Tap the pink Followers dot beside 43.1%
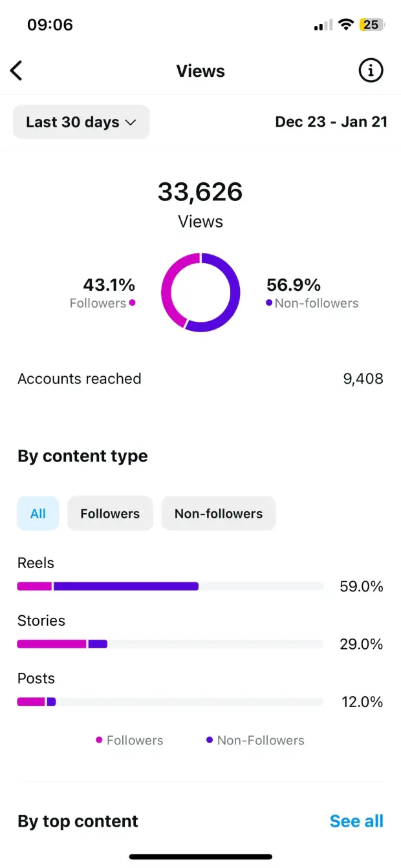This screenshot has width=401, height=868. click(x=132, y=302)
